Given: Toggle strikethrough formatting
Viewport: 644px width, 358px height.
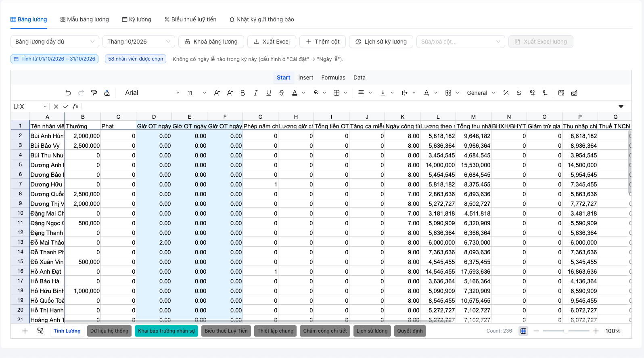Looking at the screenshot, I should (282, 93).
